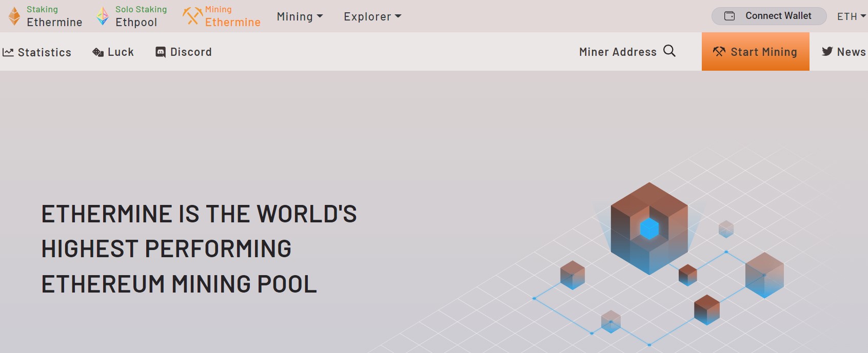Click the Start Mining button

[x=756, y=52]
